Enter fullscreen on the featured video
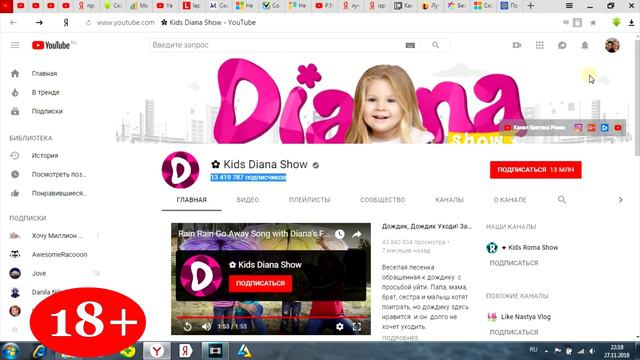Screen dimensions: 640x360 tap(357, 327)
